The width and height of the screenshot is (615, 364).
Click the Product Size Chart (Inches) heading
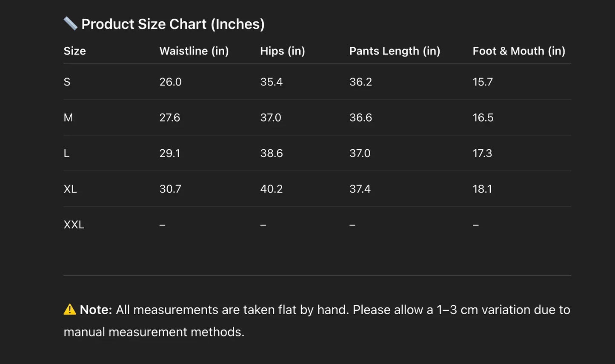point(173,24)
